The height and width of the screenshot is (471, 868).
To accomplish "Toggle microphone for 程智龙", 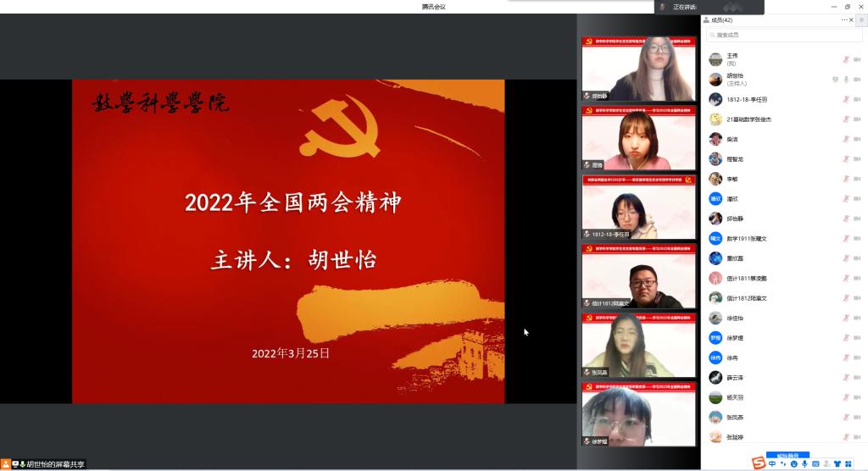I will [846, 159].
